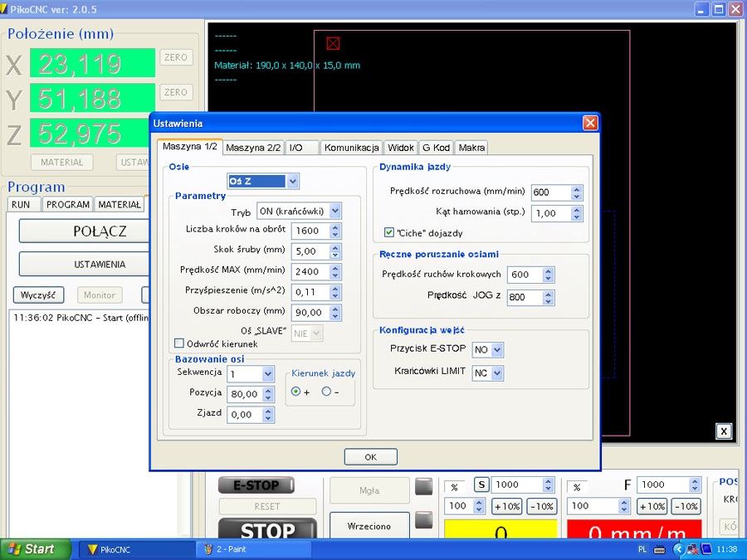
Task: Click the Zjazd stepper arrows
Action: pyautogui.click(x=268, y=415)
